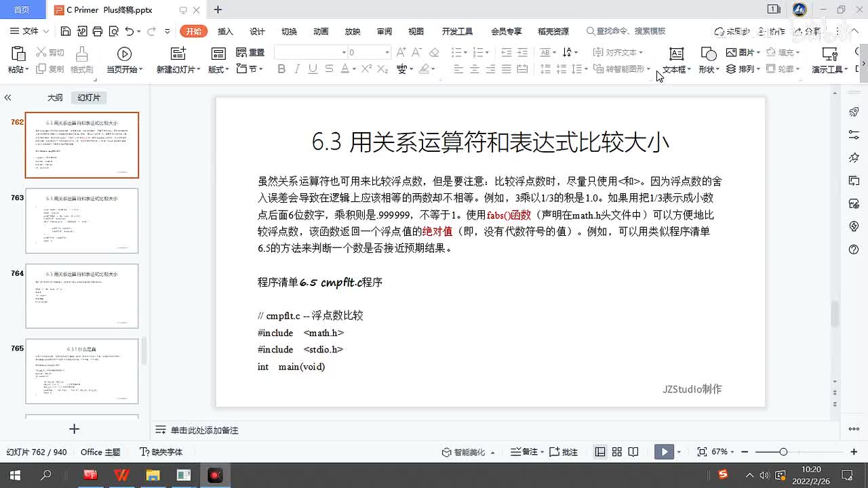
Task: Click 新建幻灯片 new slide icon
Action: tap(178, 54)
